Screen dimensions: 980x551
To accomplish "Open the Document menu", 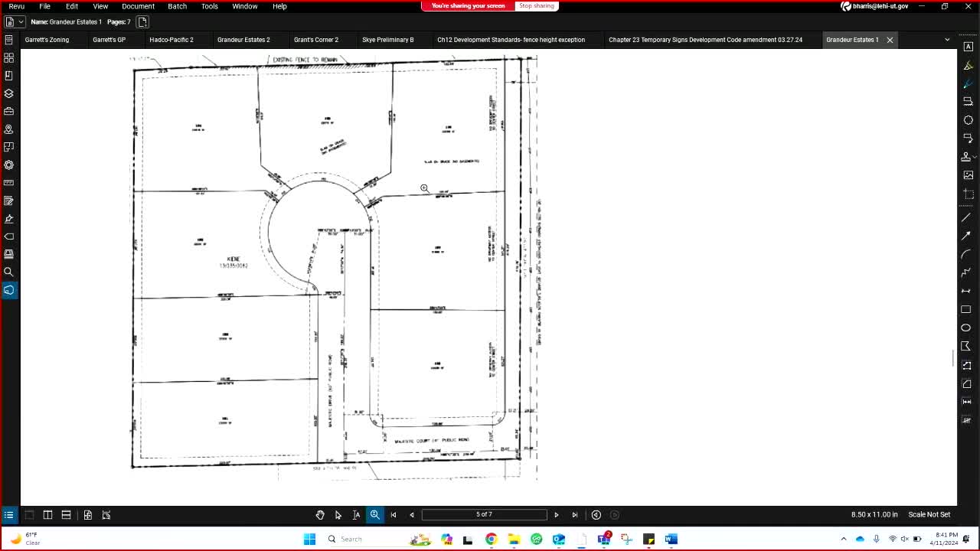I will [138, 6].
